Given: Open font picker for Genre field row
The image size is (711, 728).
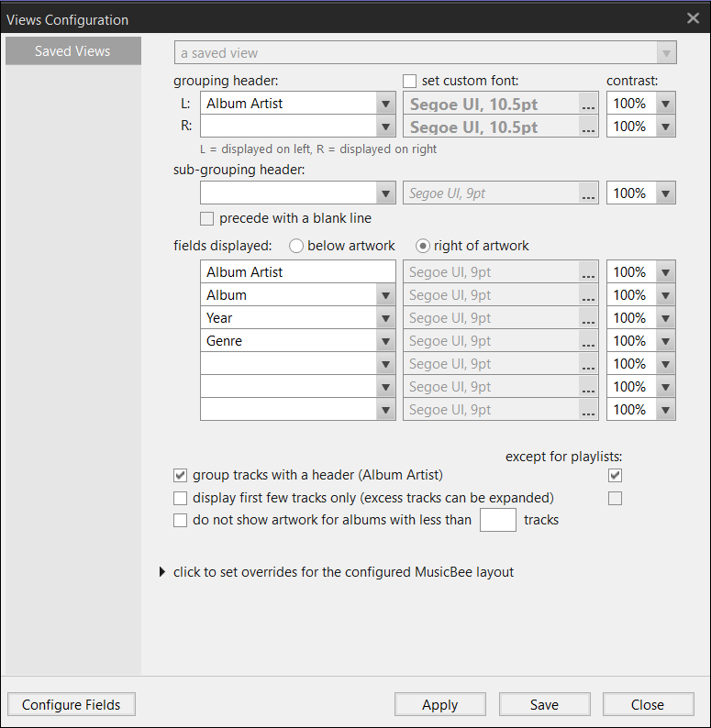Looking at the screenshot, I should [x=588, y=341].
